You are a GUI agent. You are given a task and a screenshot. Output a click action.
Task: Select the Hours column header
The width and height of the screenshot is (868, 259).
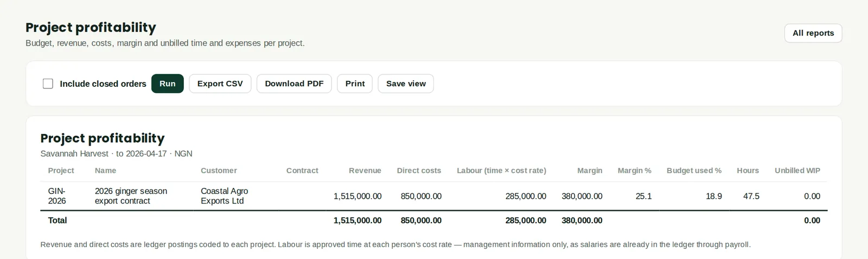click(748, 170)
